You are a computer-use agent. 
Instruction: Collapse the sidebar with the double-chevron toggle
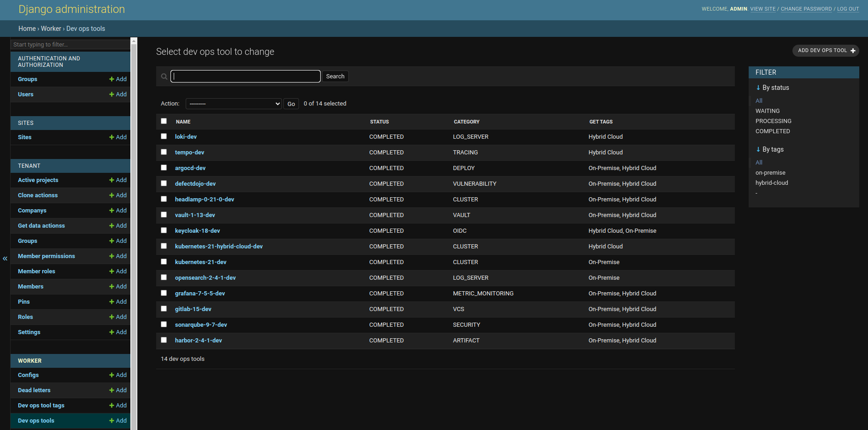[x=5, y=259]
